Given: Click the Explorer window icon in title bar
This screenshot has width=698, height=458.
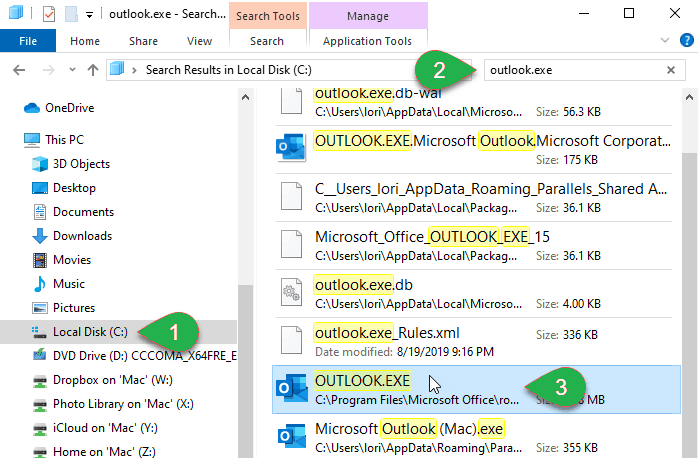Looking at the screenshot, I should [16, 12].
